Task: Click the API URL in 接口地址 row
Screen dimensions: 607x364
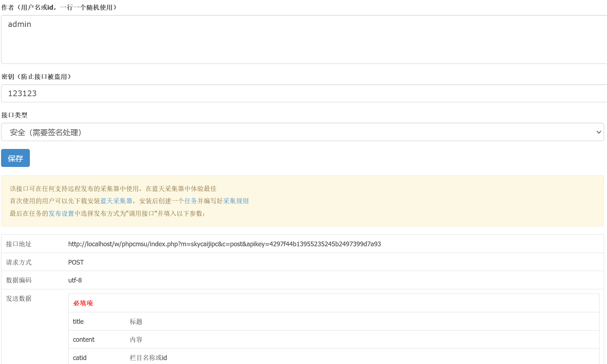Action: tap(224, 244)
